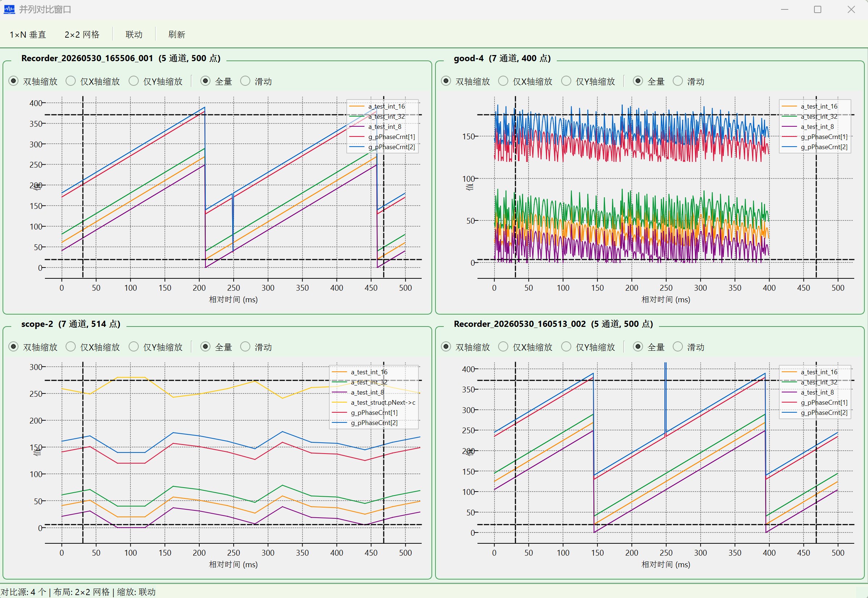Click the status bar text 缩放: 联动
Image resolution: width=868 pixels, height=598 pixels.
coord(136,592)
